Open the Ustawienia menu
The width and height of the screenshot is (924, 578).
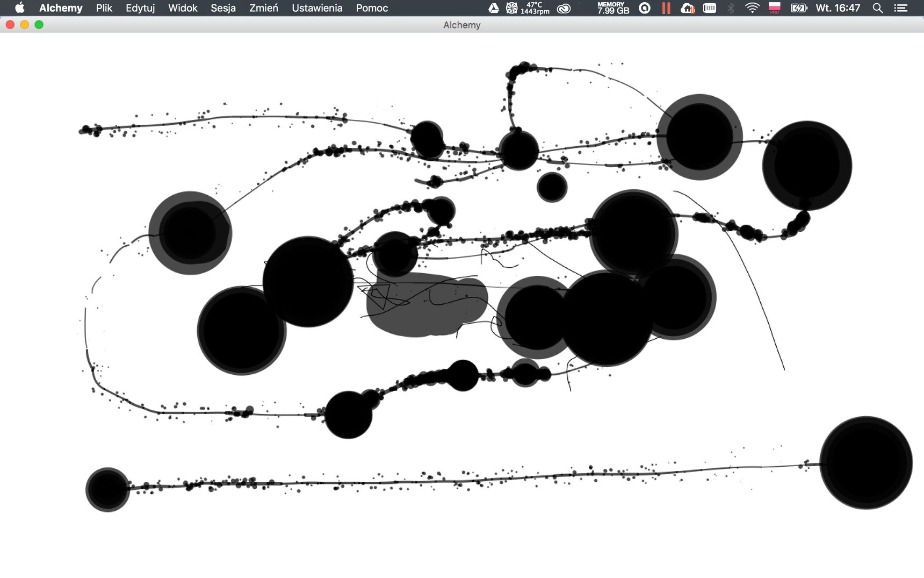click(317, 8)
